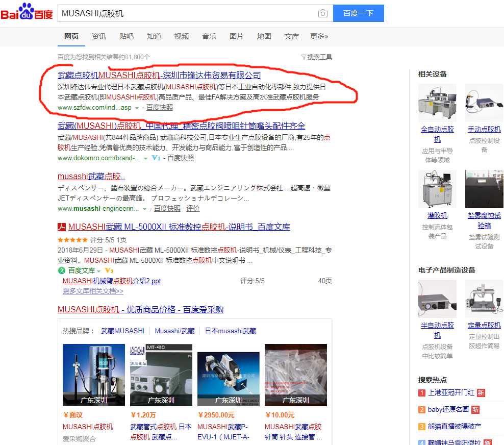The height and width of the screenshot is (445, 504).
Task: Open the 灌胶机 link
Action: [x=438, y=215]
